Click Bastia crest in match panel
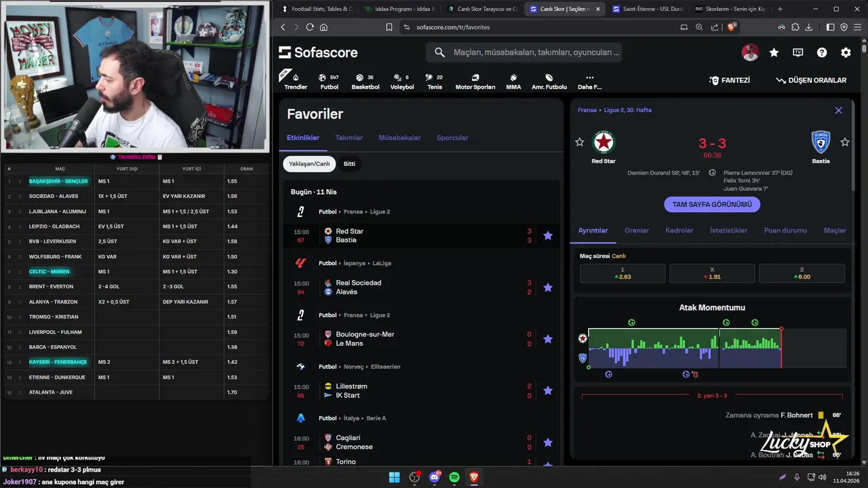The height and width of the screenshot is (488, 868). pyautogui.click(x=821, y=142)
